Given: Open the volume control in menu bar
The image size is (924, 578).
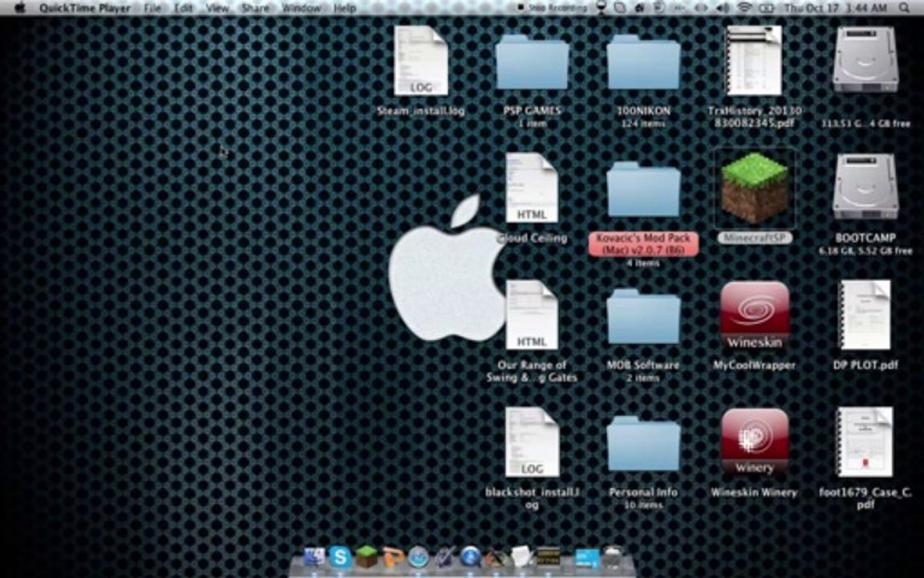Looking at the screenshot, I should (x=723, y=8).
